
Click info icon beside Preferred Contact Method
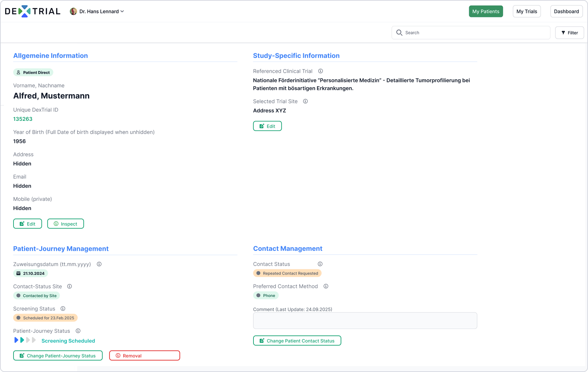[x=326, y=286]
